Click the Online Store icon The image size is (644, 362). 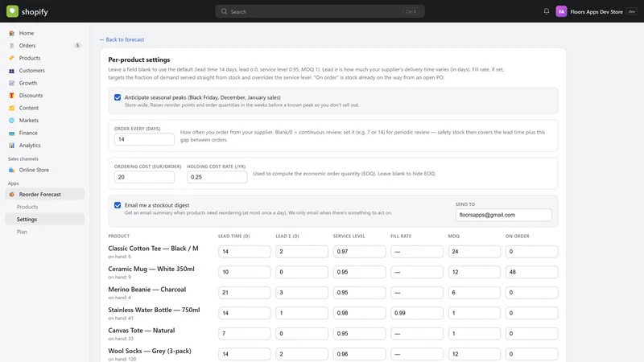(x=11, y=170)
